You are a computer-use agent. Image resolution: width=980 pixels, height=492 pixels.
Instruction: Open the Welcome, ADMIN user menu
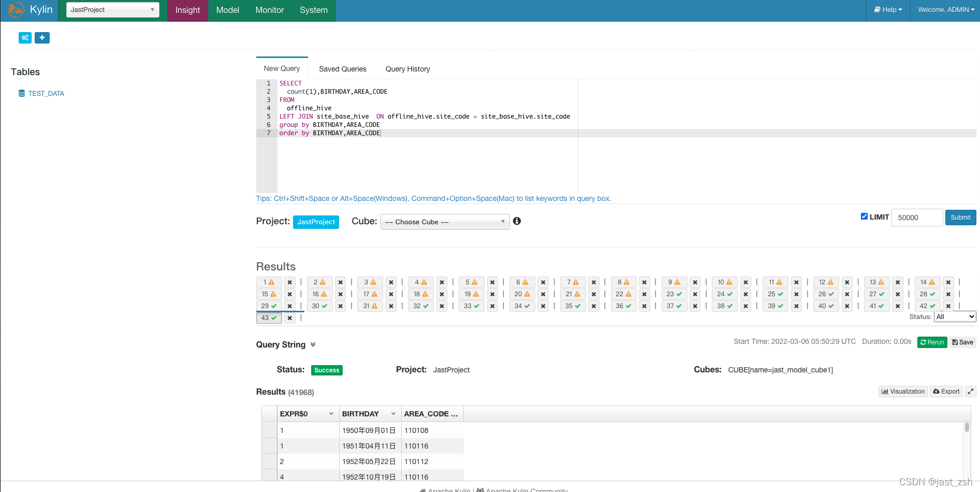click(946, 10)
